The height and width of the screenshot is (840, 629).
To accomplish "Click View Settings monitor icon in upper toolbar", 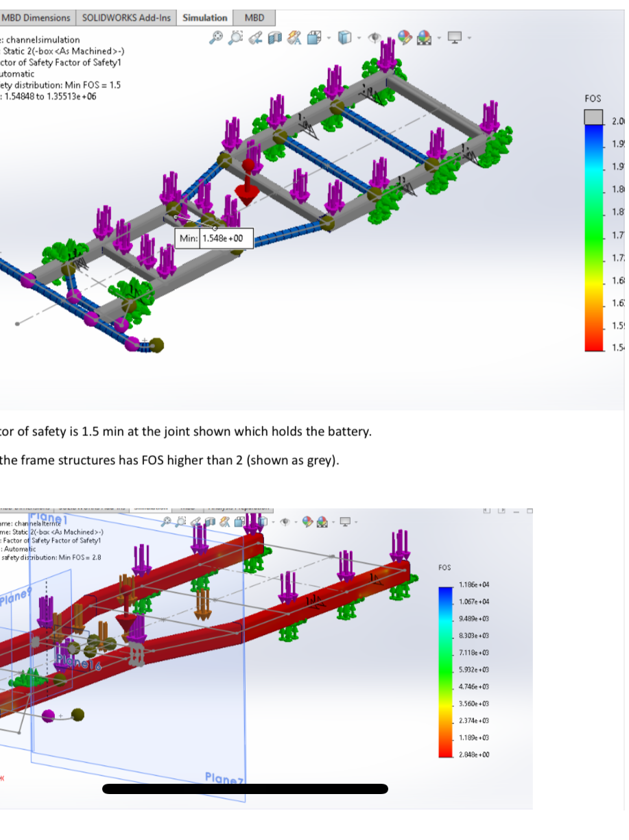I will (455, 37).
